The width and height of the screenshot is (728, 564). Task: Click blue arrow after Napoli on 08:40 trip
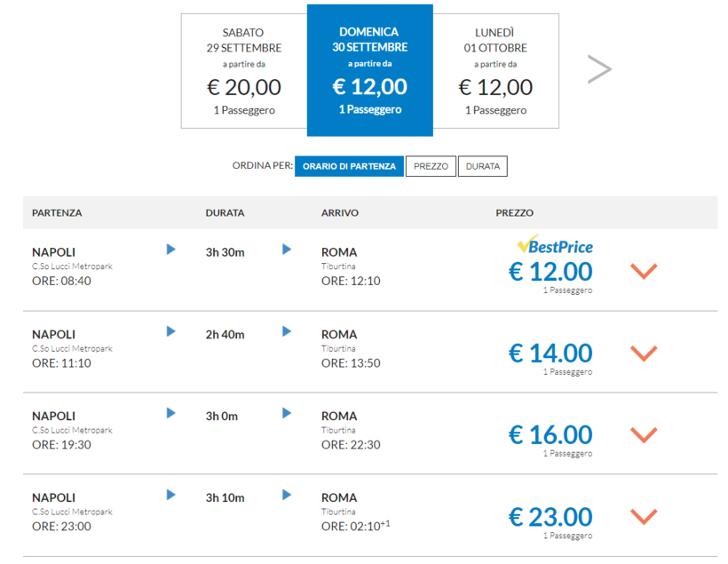[171, 250]
